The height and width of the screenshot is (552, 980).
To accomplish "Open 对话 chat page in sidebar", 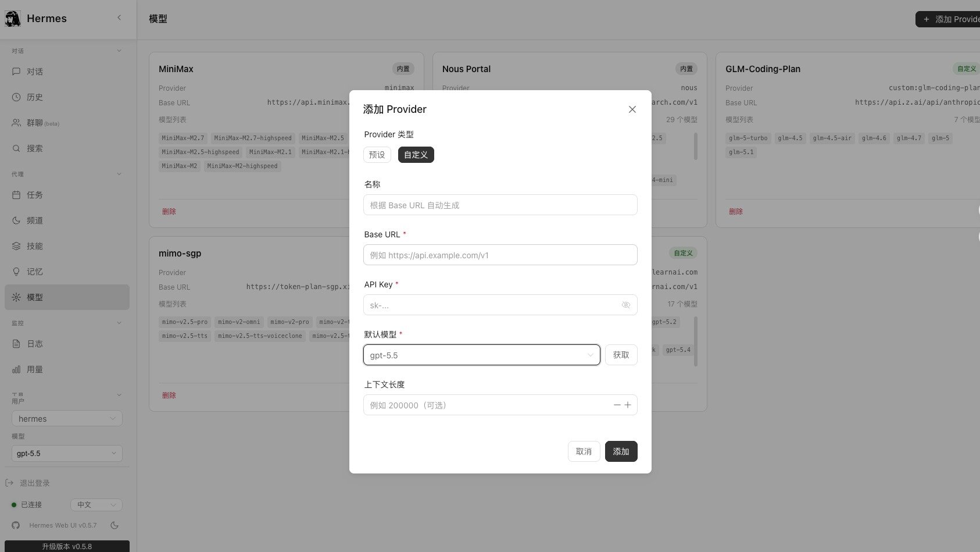I will [x=67, y=72].
